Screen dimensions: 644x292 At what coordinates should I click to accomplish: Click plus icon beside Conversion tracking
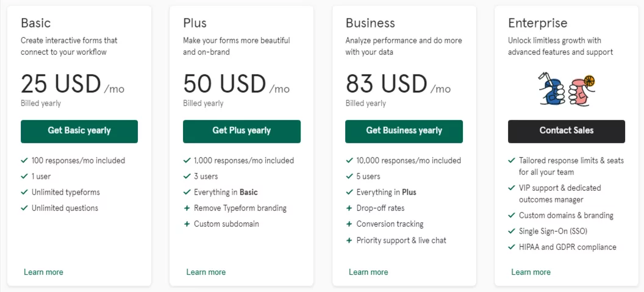(349, 224)
